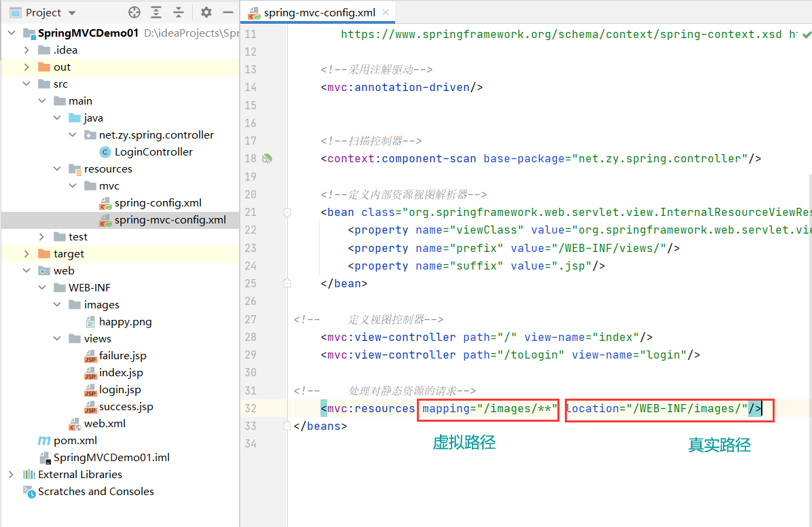Click the prefix value "/WEB-INF/views/"

tap(609, 248)
